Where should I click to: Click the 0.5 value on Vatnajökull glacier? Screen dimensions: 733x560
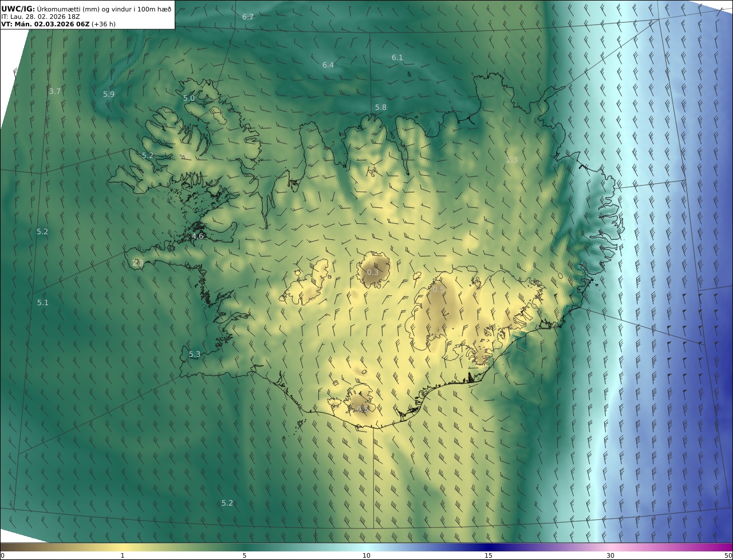[439, 290]
